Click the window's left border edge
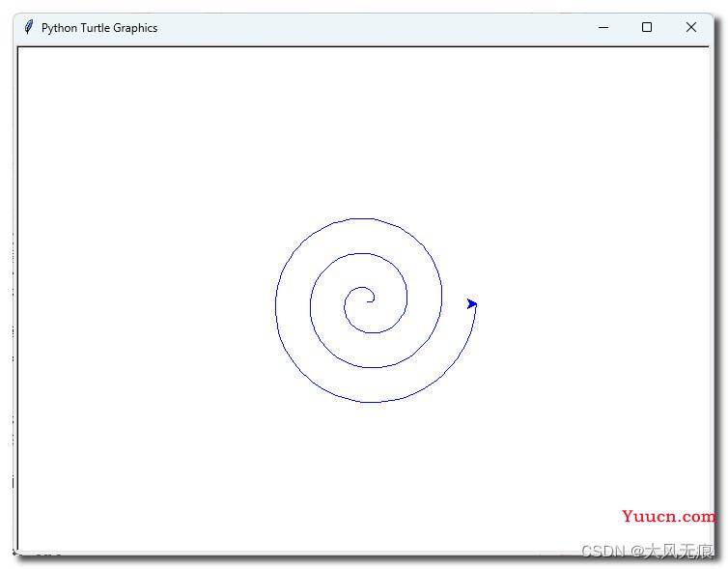Image resolution: width=728 pixels, height=569 pixels. tap(14, 290)
